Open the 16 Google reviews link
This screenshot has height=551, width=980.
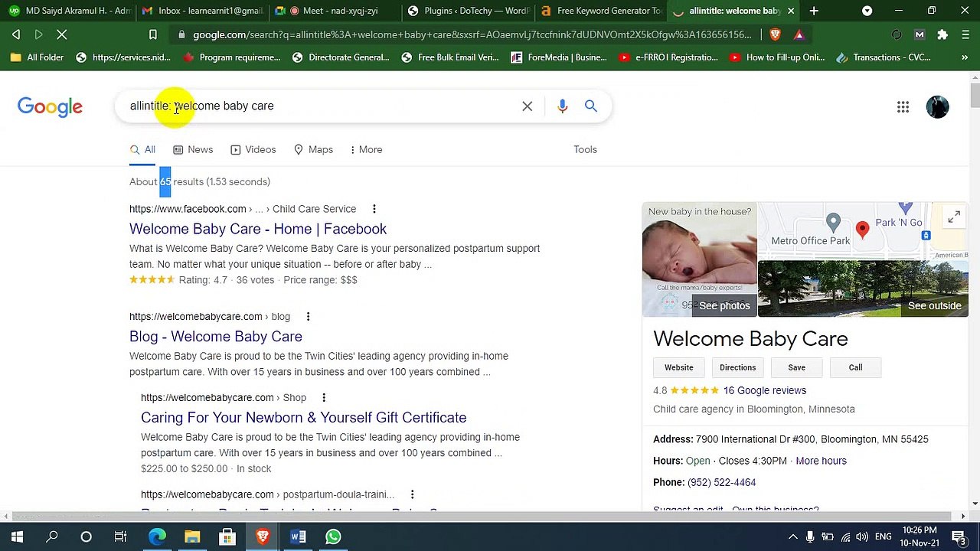click(x=765, y=390)
